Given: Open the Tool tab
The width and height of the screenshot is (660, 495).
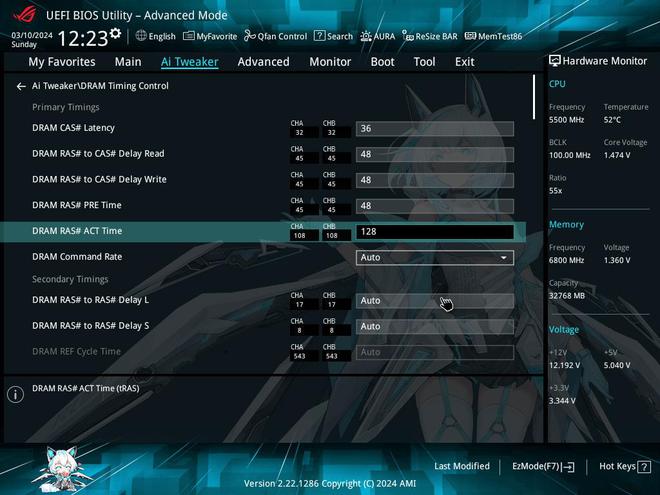Looking at the screenshot, I should click(424, 62).
